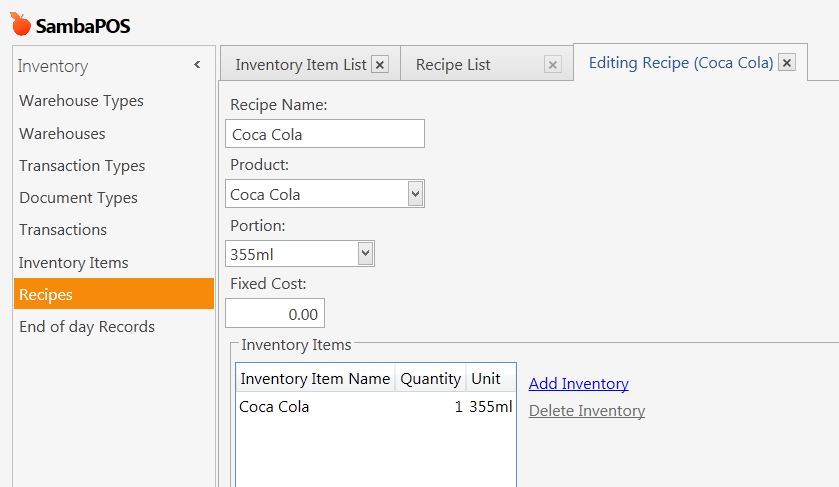
Task: Open the Portion dropdown arrow
Action: pyautogui.click(x=365, y=253)
